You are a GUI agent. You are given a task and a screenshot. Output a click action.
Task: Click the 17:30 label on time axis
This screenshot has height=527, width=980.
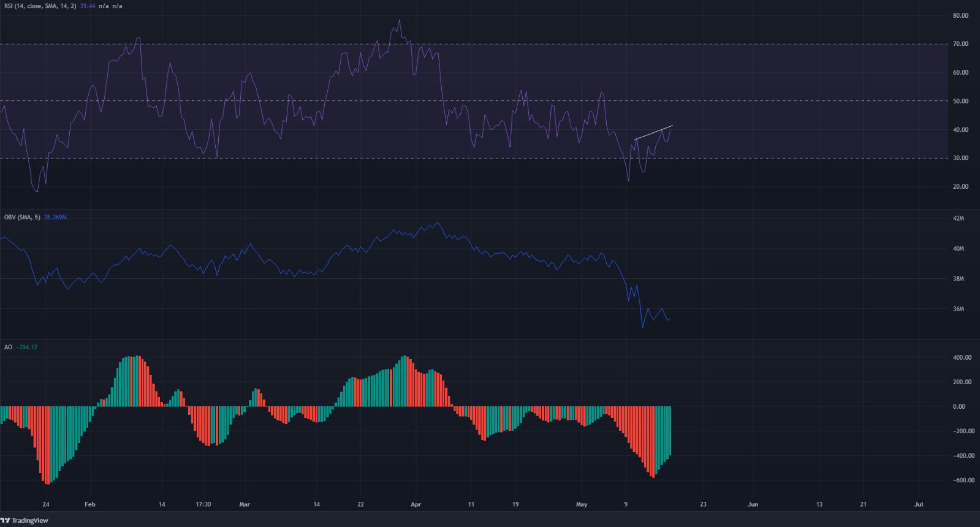203,505
